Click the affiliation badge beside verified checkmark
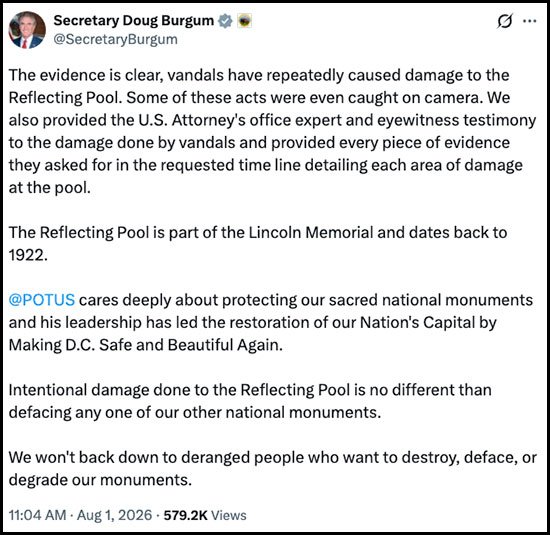This screenshot has height=535, width=550. pyautogui.click(x=245, y=21)
